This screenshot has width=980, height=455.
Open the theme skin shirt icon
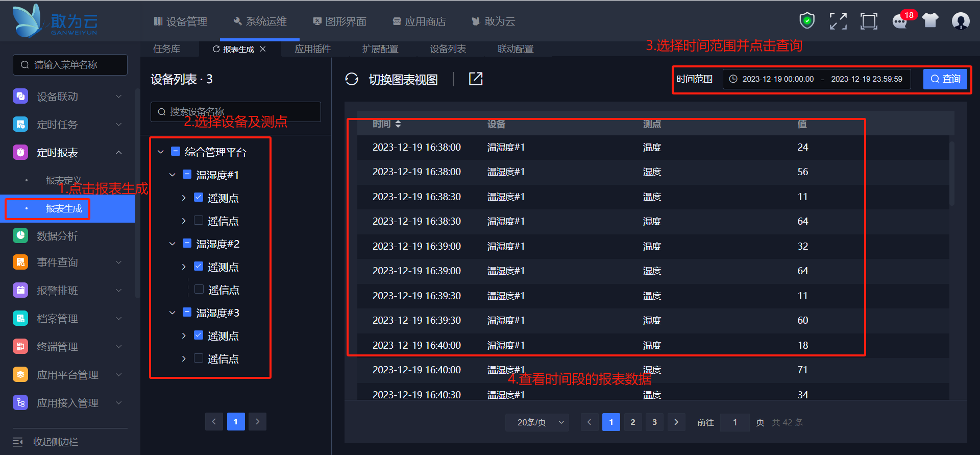pos(930,21)
